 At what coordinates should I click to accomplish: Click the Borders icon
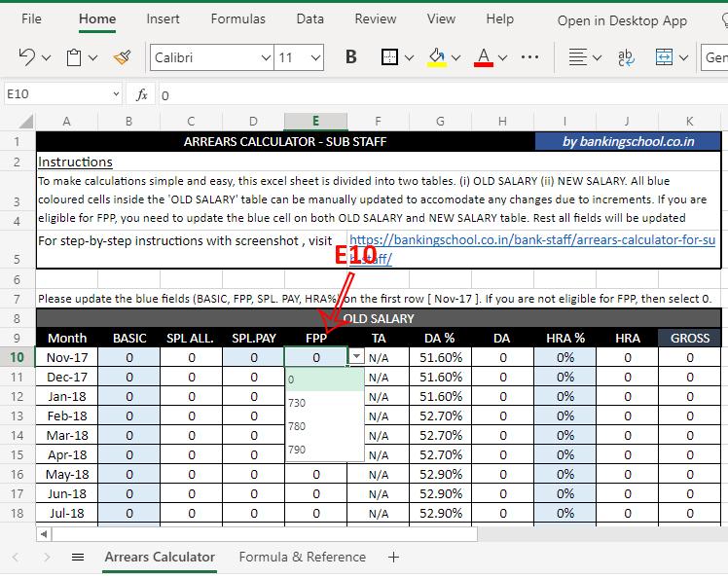pos(389,57)
